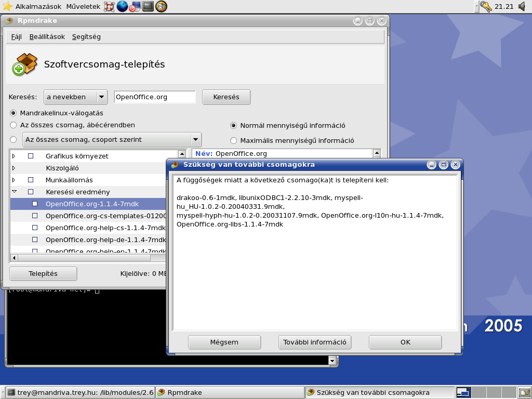Click the dialog title bar package icon

tap(175, 165)
